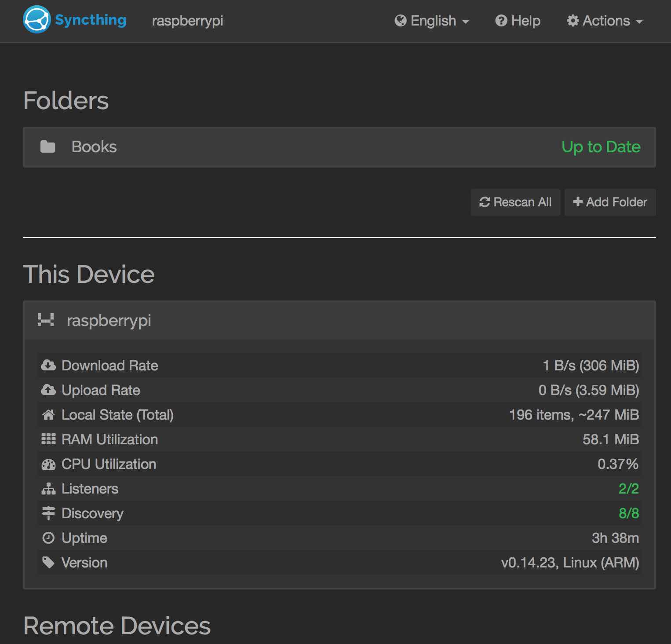The height and width of the screenshot is (644, 671).
Task: Click the gear icon beside Actions
Action: pyautogui.click(x=573, y=21)
